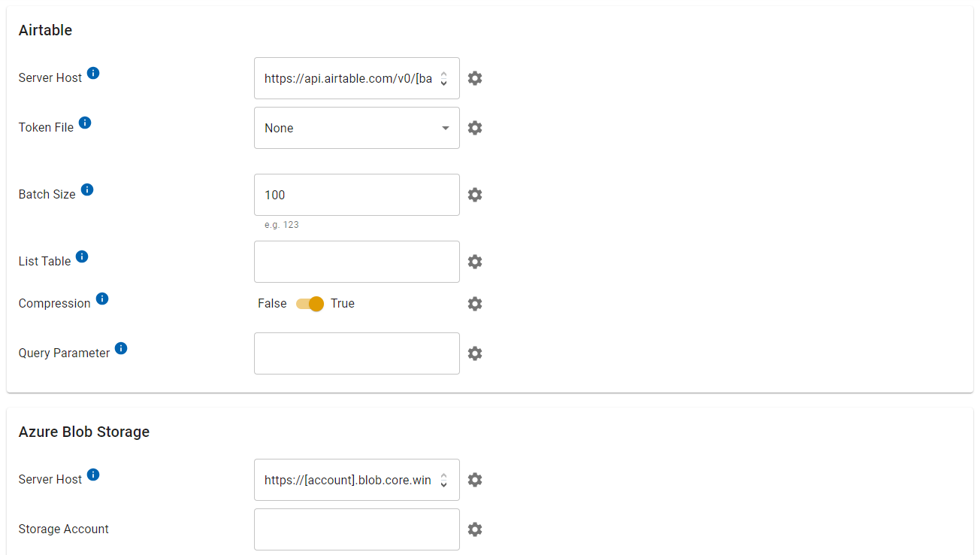Click Compression row gear icon

[x=474, y=304]
